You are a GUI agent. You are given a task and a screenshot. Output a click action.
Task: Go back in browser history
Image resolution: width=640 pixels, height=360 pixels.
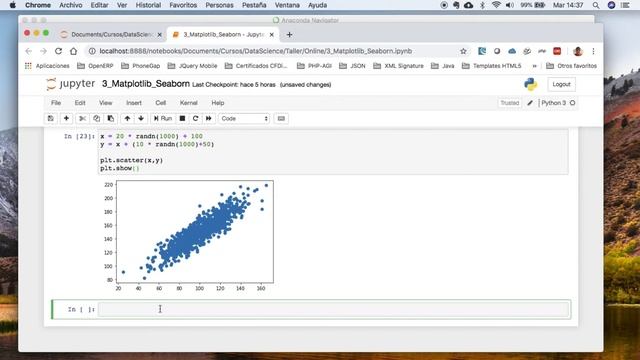(28, 51)
